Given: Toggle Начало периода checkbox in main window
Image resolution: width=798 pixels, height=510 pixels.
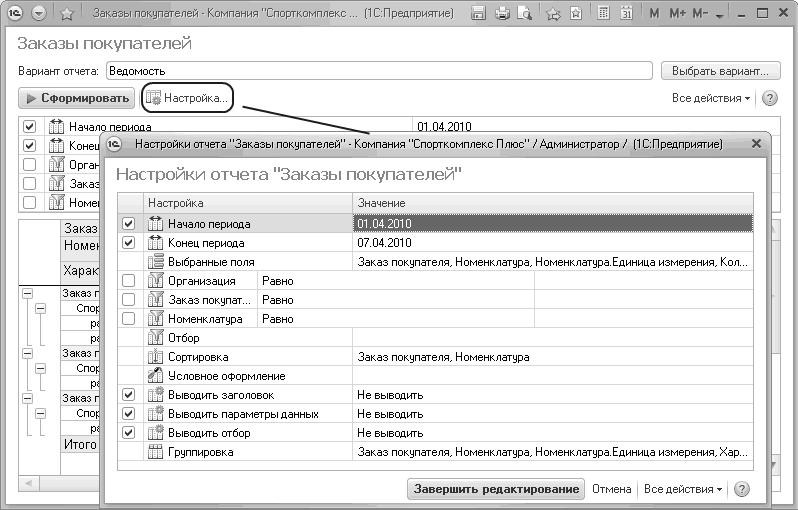Looking at the screenshot, I should (30, 126).
